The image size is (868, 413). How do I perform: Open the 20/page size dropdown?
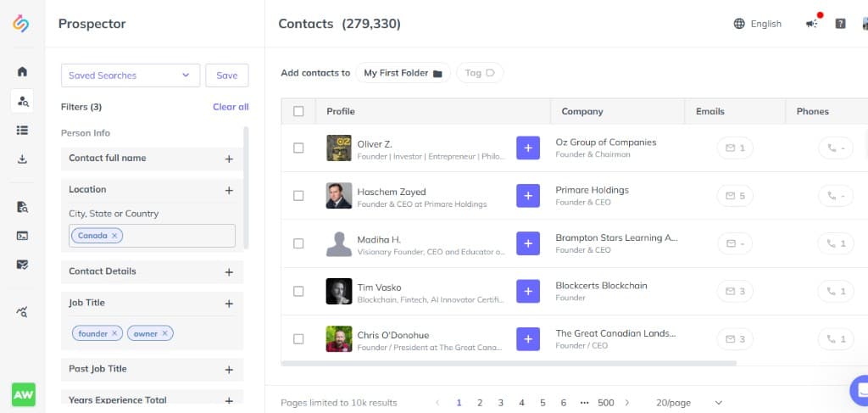point(689,403)
